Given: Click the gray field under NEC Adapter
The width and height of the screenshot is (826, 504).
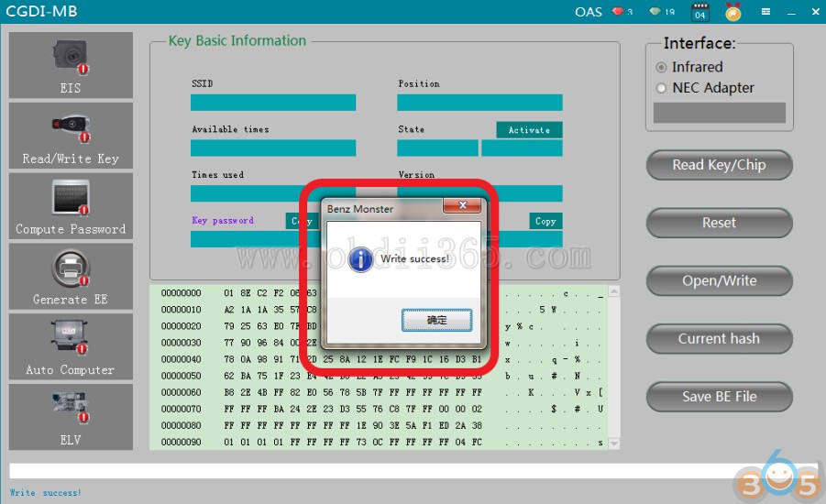Looking at the screenshot, I should [719, 113].
